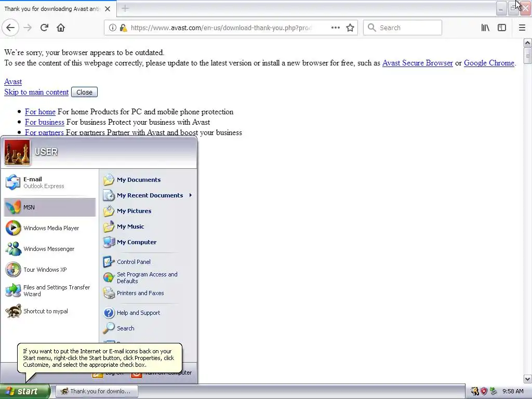Click the page scrollbar down arrow

click(527, 379)
